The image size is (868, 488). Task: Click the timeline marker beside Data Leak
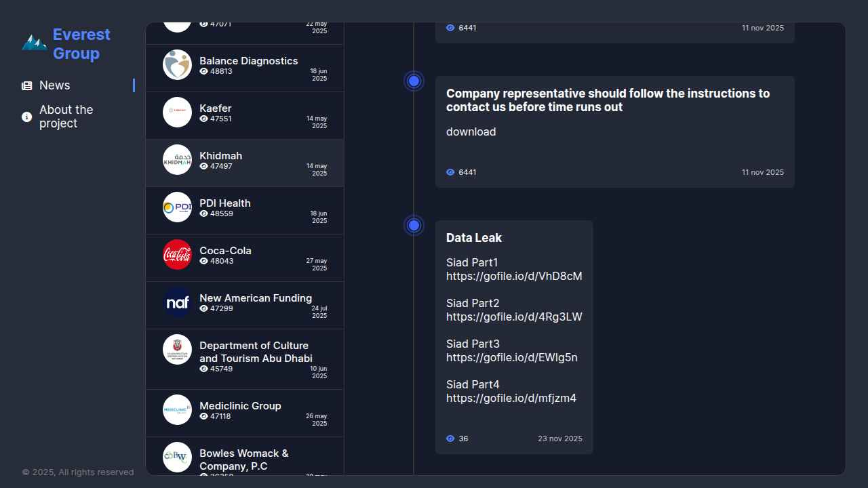point(414,226)
